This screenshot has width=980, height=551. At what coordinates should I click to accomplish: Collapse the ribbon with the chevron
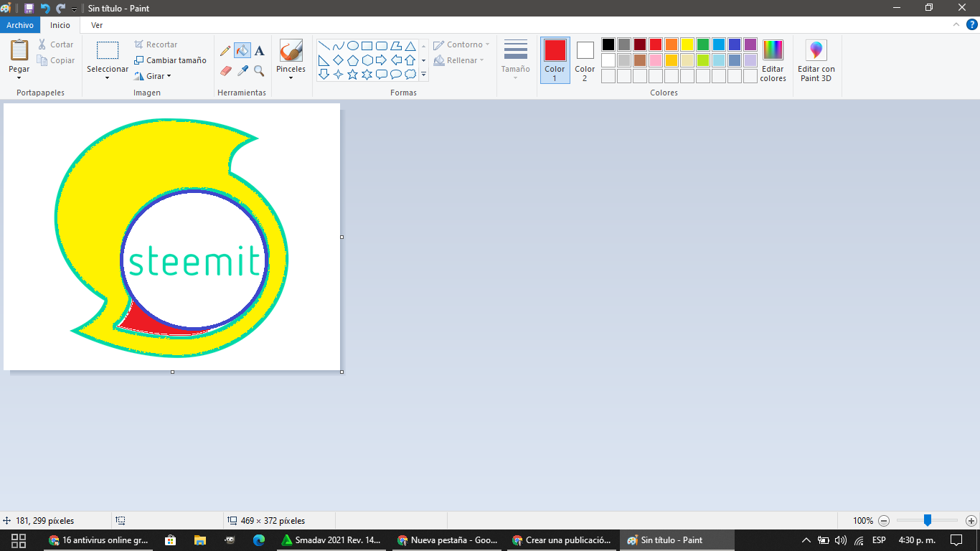click(956, 24)
